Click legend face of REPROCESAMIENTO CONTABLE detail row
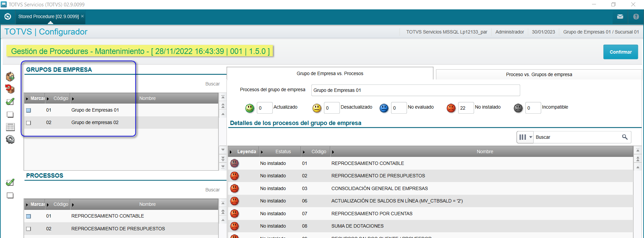 point(234,163)
